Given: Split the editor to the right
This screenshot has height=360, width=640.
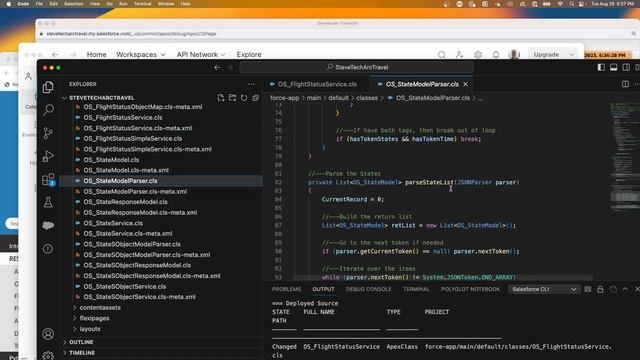Looking at the screenshot, I should pyautogui.click(x=625, y=84).
